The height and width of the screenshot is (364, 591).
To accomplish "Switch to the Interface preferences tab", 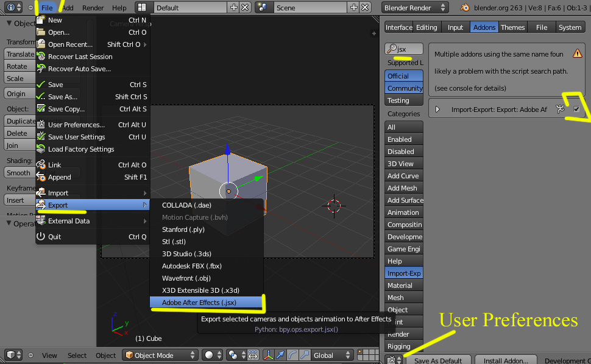I will [x=399, y=27].
